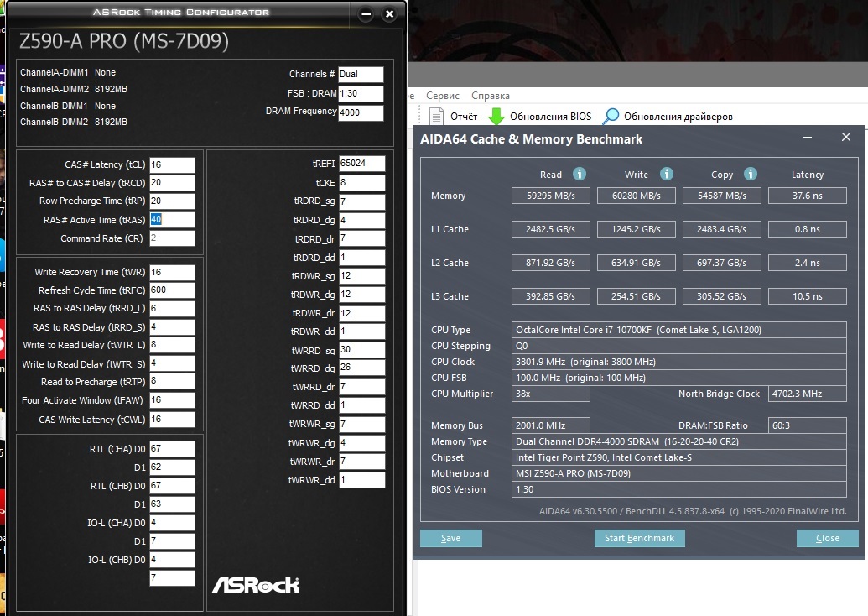Image resolution: width=868 pixels, height=616 pixels.
Task: Click the Row Precharge Time (tRP) field
Action: click(172, 201)
